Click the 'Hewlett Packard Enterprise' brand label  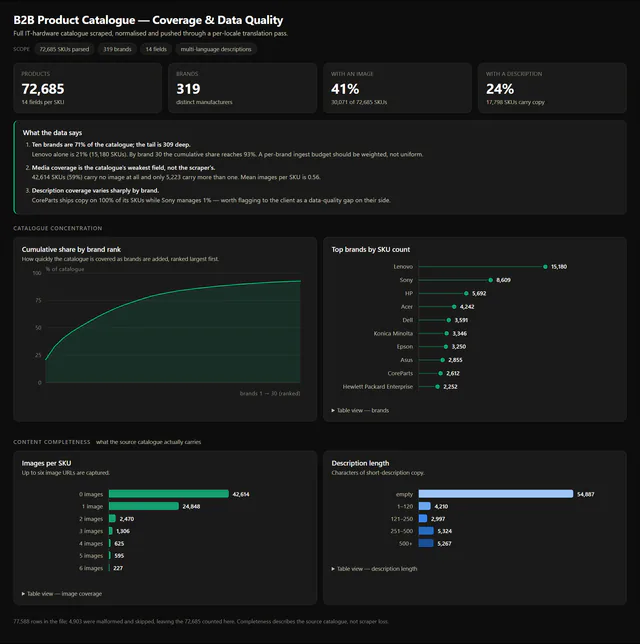pyautogui.click(x=378, y=387)
